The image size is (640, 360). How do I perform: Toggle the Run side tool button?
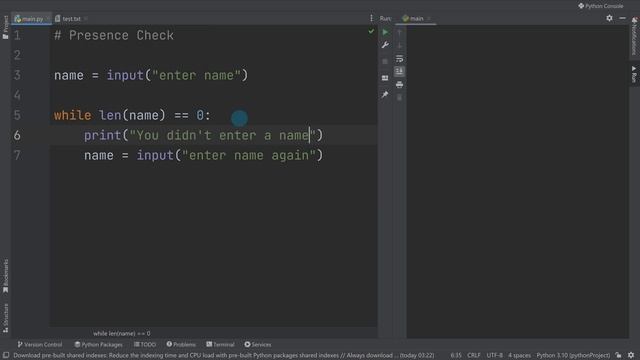click(634, 74)
